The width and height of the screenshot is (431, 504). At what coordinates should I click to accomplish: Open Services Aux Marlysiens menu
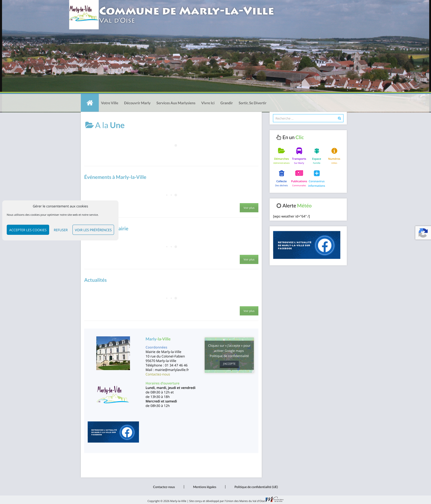(x=176, y=103)
